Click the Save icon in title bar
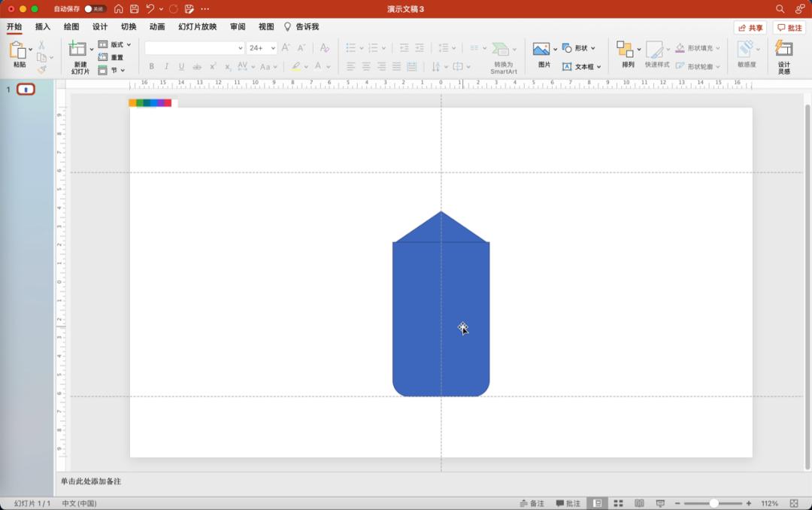812x510 pixels. (135, 9)
